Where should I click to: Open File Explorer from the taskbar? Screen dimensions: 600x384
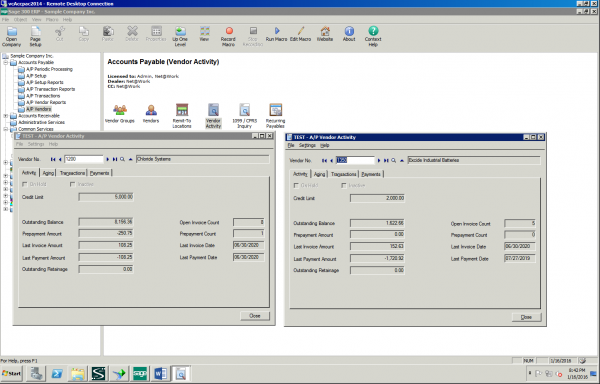tap(78, 373)
